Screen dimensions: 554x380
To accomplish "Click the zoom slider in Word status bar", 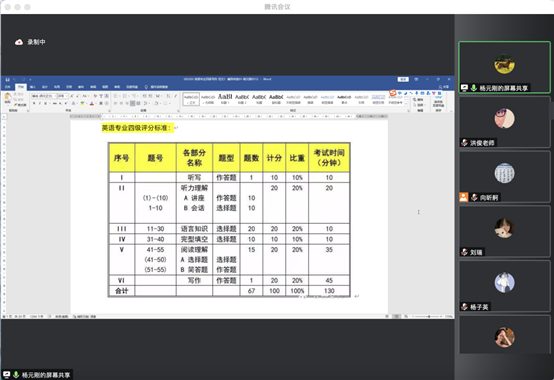I will click(429, 316).
